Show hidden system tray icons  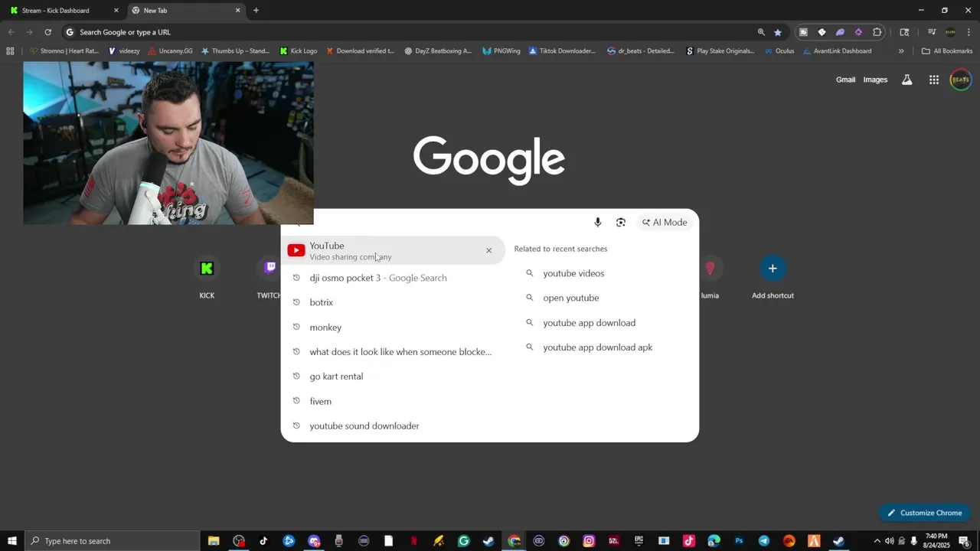877,541
